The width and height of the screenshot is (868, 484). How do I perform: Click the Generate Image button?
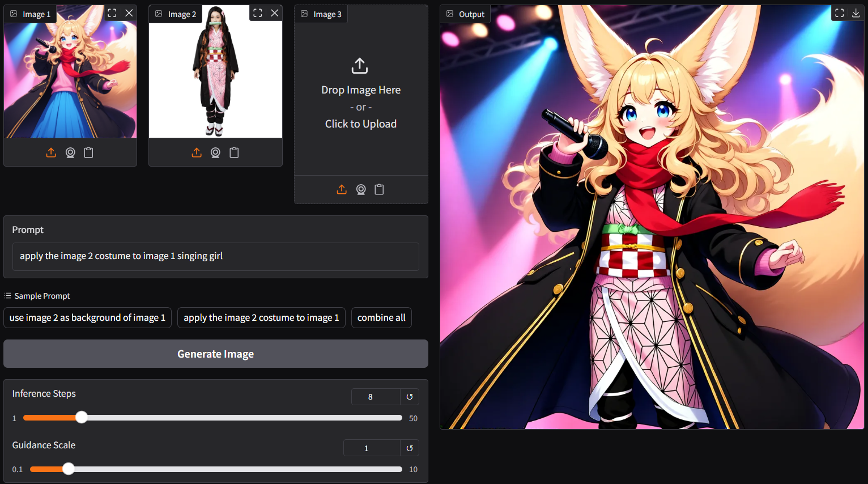[216, 354]
